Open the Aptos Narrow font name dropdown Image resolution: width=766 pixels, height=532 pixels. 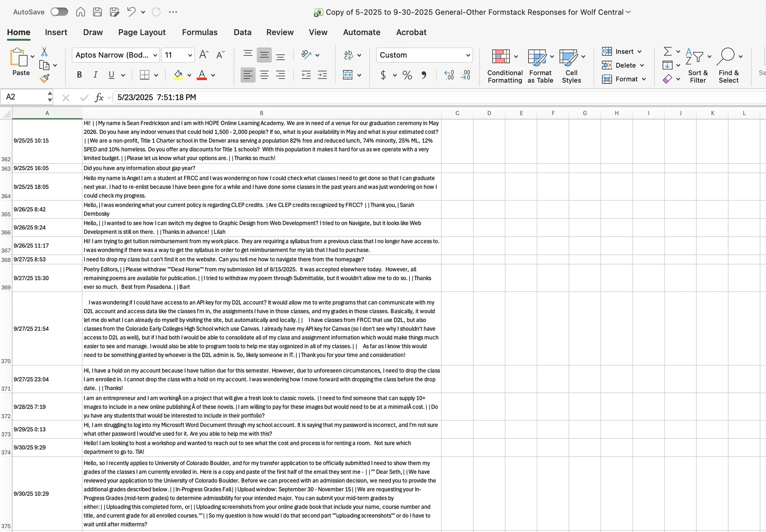pyautogui.click(x=155, y=55)
